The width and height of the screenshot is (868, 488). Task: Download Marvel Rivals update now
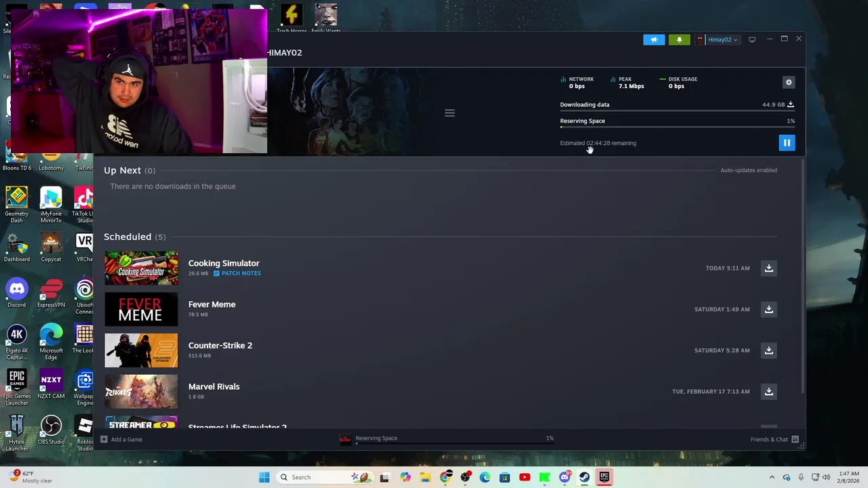click(769, 391)
